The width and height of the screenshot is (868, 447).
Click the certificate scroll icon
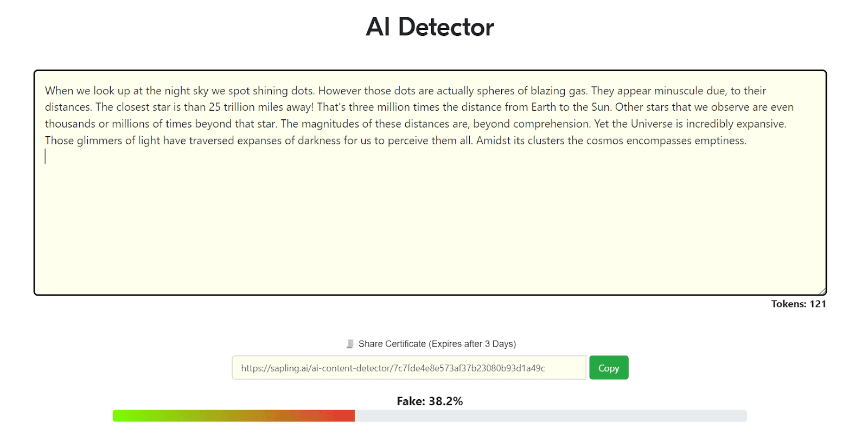350,344
